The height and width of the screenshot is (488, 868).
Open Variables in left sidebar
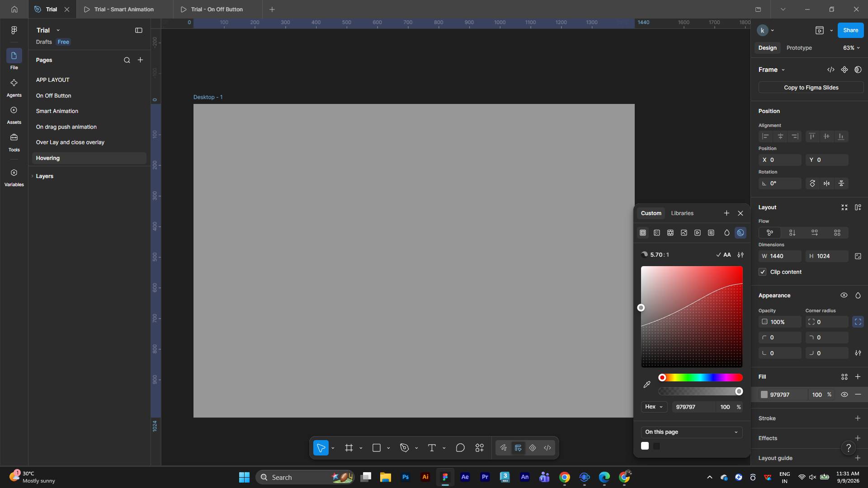tap(14, 177)
